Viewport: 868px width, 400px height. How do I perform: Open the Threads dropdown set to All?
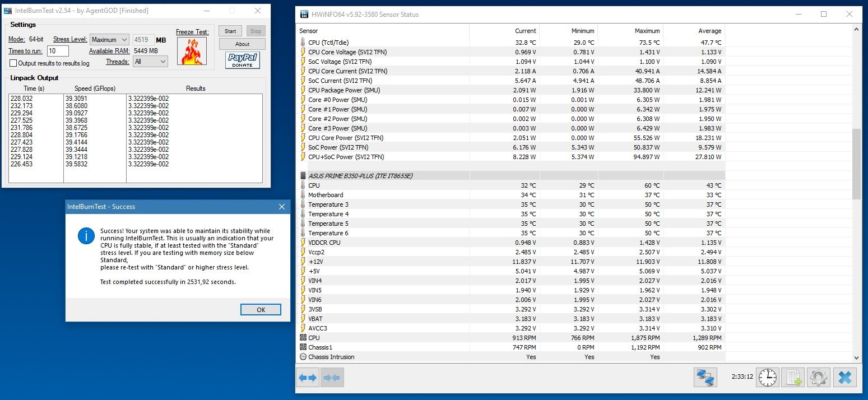click(x=150, y=62)
